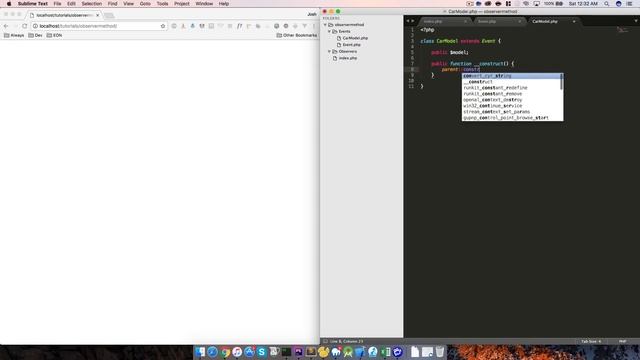Open Skype from the Dock
This screenshot has height=360, width=640.
point(262,352)
